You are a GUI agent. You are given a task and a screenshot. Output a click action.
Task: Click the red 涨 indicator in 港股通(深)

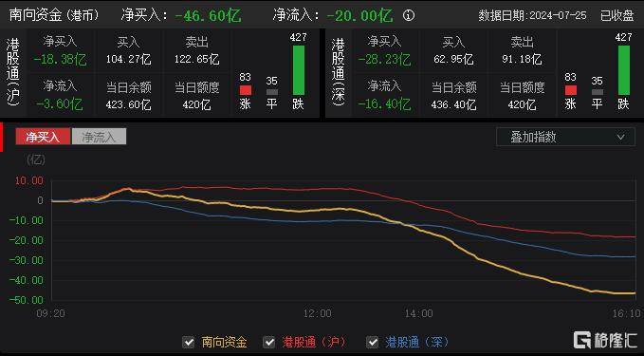pos(570,90)
